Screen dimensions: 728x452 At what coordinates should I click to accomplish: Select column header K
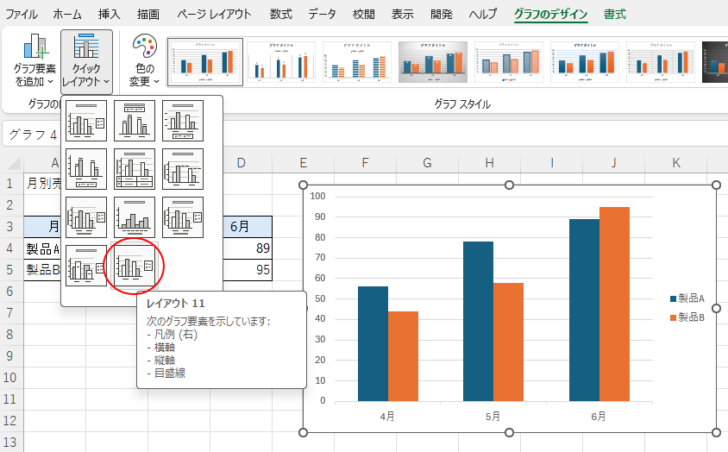coord(676,163)
